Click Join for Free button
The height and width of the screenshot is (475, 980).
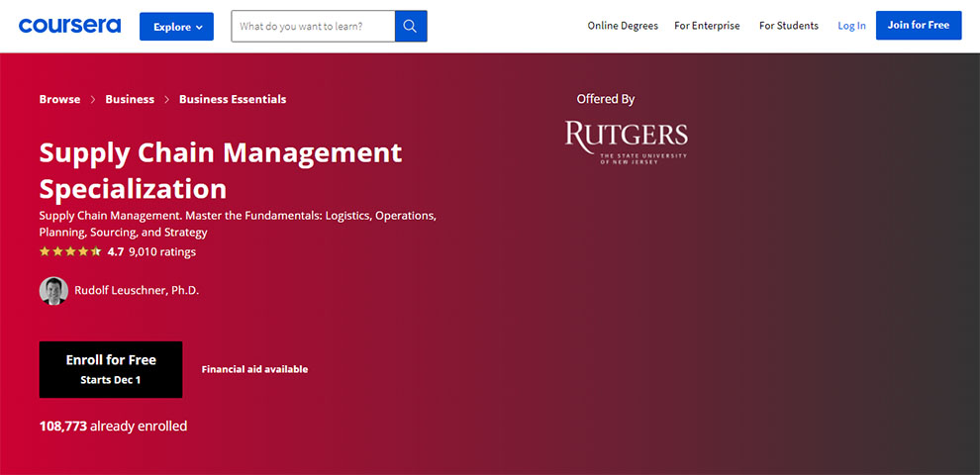point(919,26)
